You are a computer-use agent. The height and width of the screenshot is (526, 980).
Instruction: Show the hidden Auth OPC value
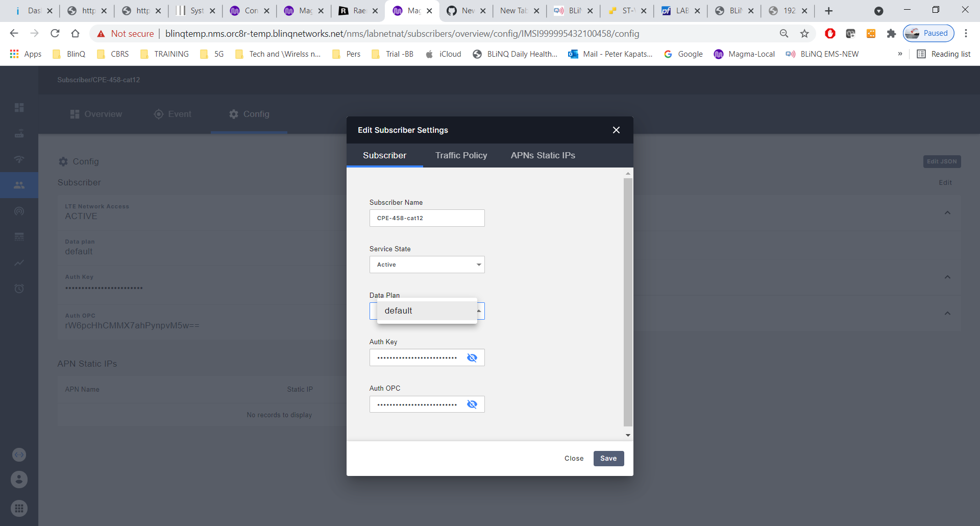coord(472,404)
